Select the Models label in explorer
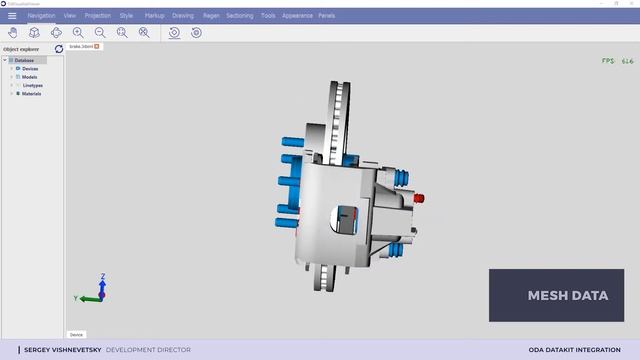The width and height of the screenshot is (640, 360). tap(29, 77)
